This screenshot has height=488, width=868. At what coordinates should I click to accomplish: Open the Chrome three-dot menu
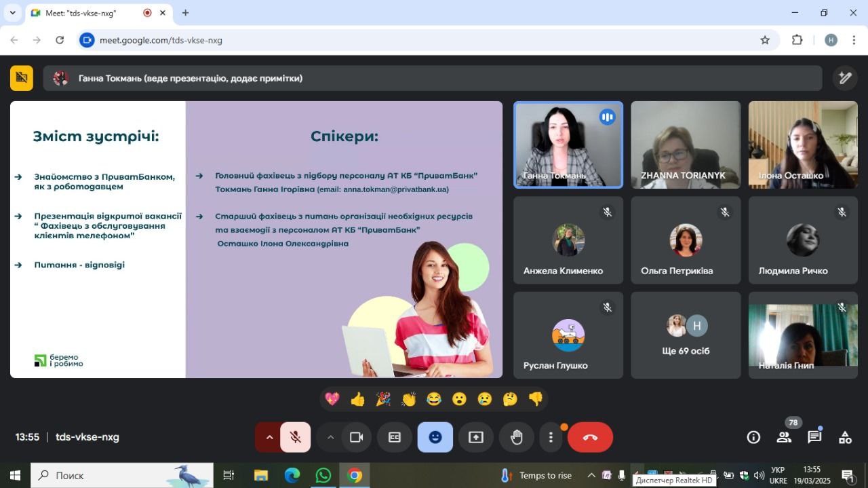tap(854, 40)
